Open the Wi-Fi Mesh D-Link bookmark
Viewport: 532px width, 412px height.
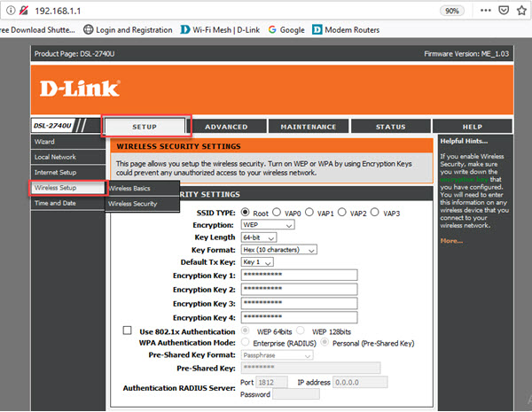(220, 30)
